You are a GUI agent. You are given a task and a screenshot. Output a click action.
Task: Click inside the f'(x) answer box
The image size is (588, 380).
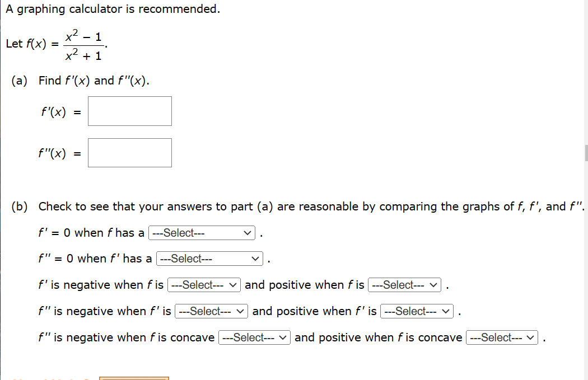click(129, 111)
